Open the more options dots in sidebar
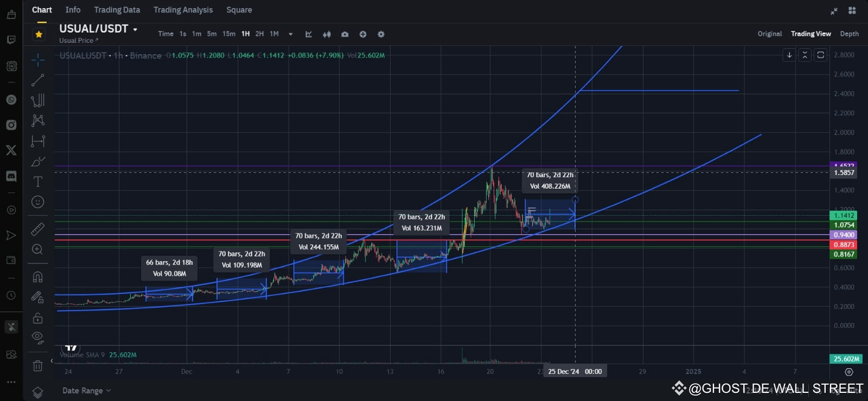Image resolution: width=868 pixels, height=401 pixels. click(x=11, y=382)
